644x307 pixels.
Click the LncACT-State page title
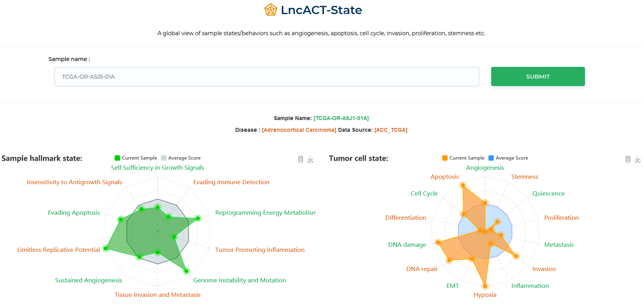(x=321, y=10)
